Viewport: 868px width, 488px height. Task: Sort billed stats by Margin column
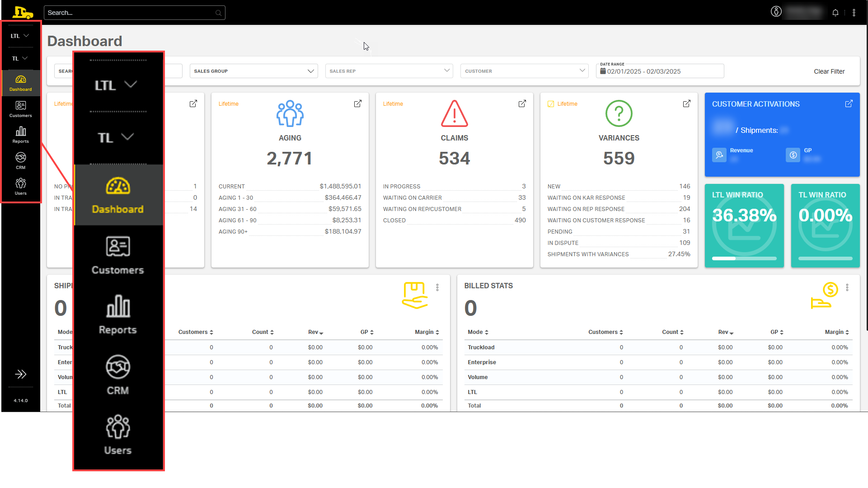[x=837, y=332]
